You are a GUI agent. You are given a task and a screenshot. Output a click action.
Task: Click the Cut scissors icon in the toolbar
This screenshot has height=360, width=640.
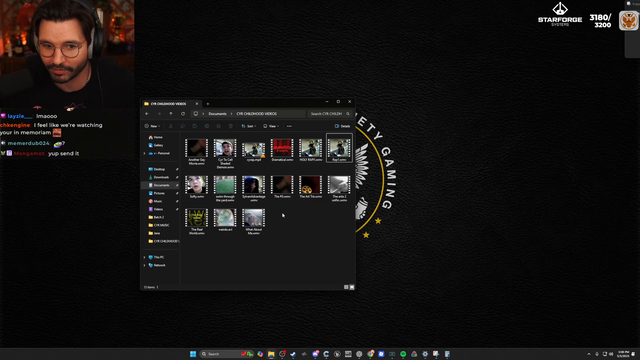point(171,126)
